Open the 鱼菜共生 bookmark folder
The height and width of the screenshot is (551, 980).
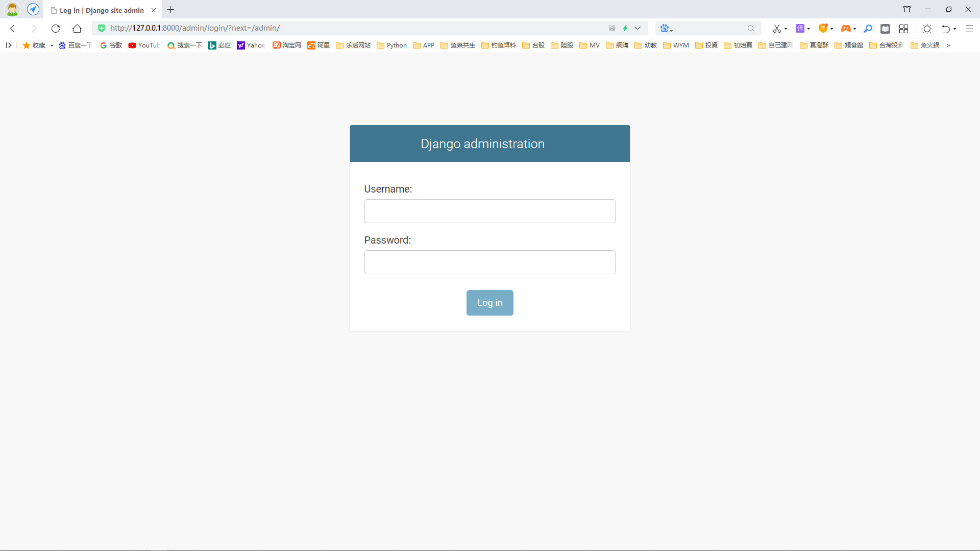pyautogui.click(x=458, y=45)
